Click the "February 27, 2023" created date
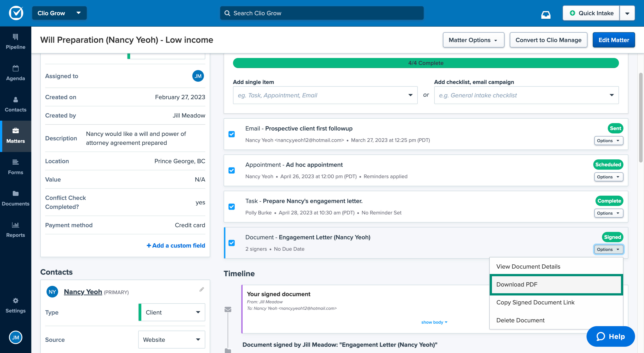 (180, 97)
